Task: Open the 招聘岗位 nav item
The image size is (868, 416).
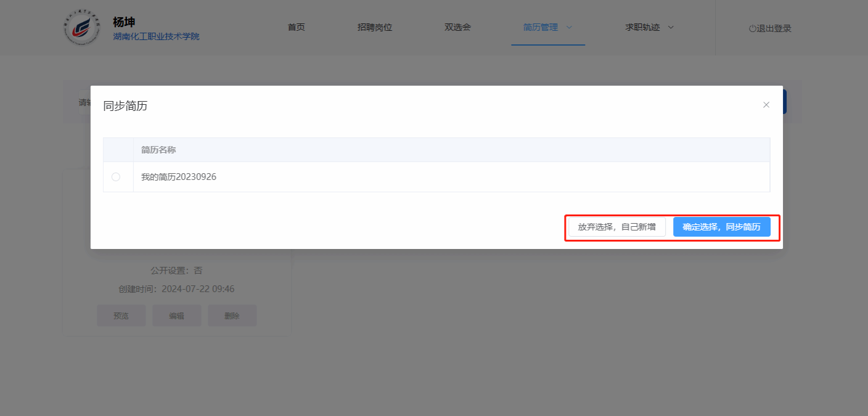Action: tap(375, 27)
